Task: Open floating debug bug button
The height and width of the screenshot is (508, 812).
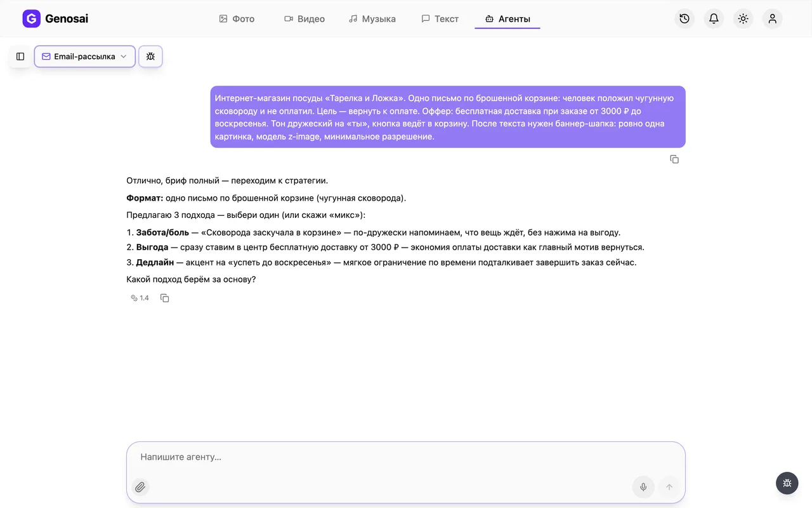Action: click(787, 483)
